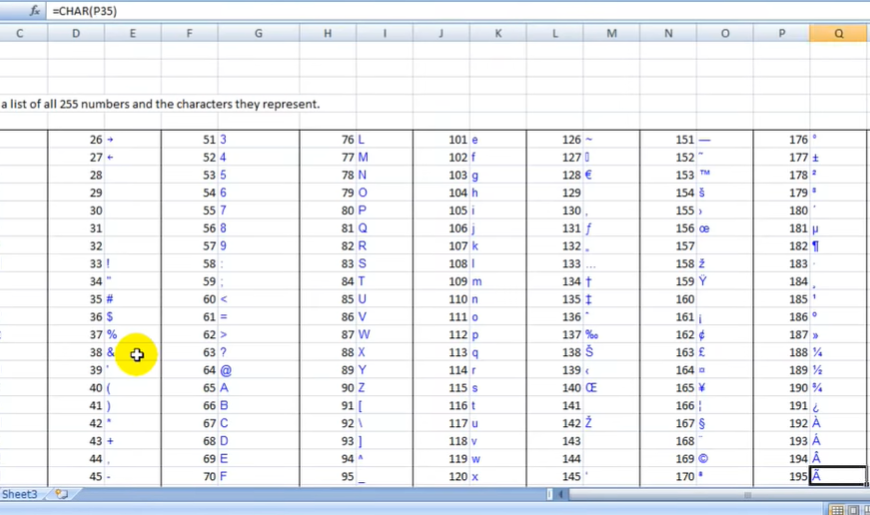Select the cell containing number 181
The height and width of the screenshot is (515, 870).
(782, 228)
